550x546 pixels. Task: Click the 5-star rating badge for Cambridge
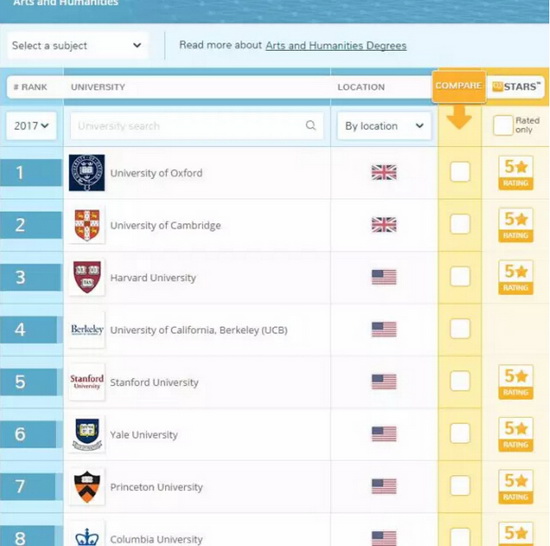[516, 225]
